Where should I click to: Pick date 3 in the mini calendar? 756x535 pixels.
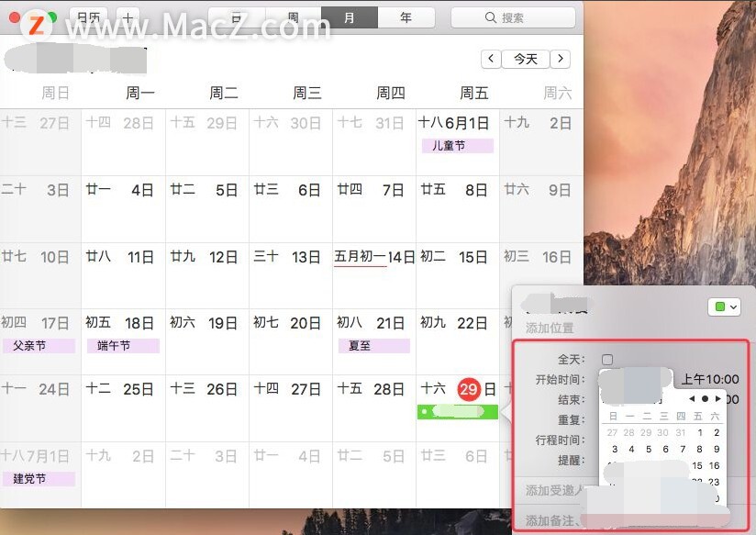click(615, 449)
